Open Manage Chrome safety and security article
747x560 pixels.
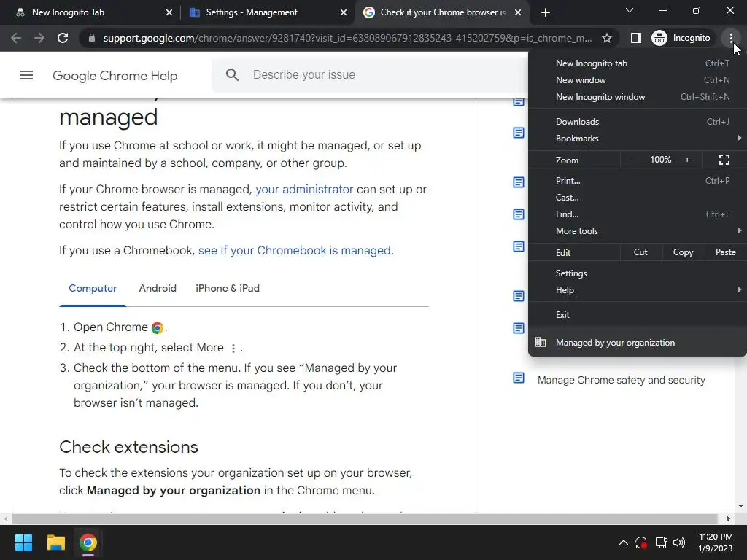[622, 380]
